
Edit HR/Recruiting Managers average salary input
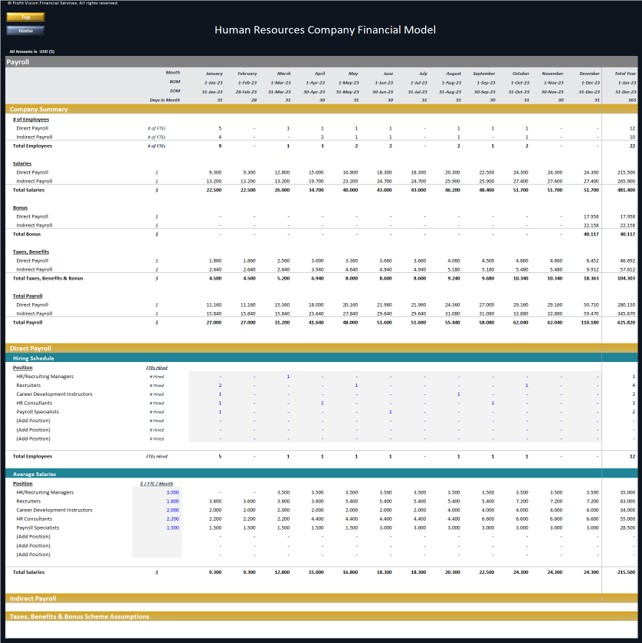click(157, 492)
